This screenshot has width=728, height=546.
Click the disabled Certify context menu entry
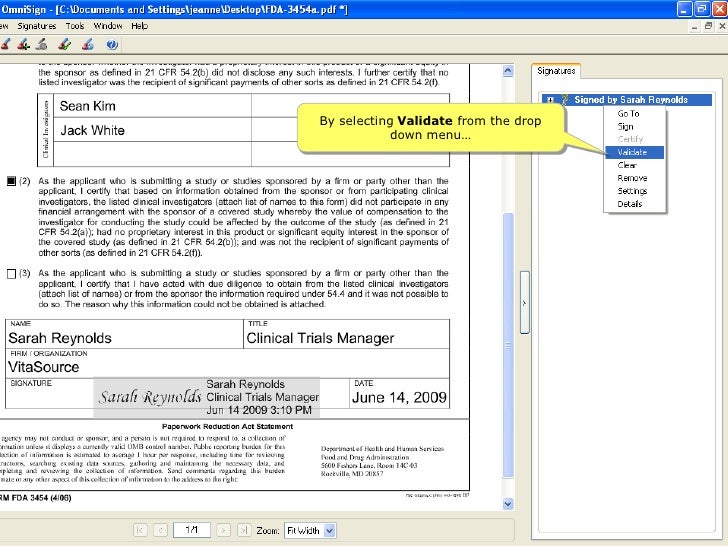[635, 139]
